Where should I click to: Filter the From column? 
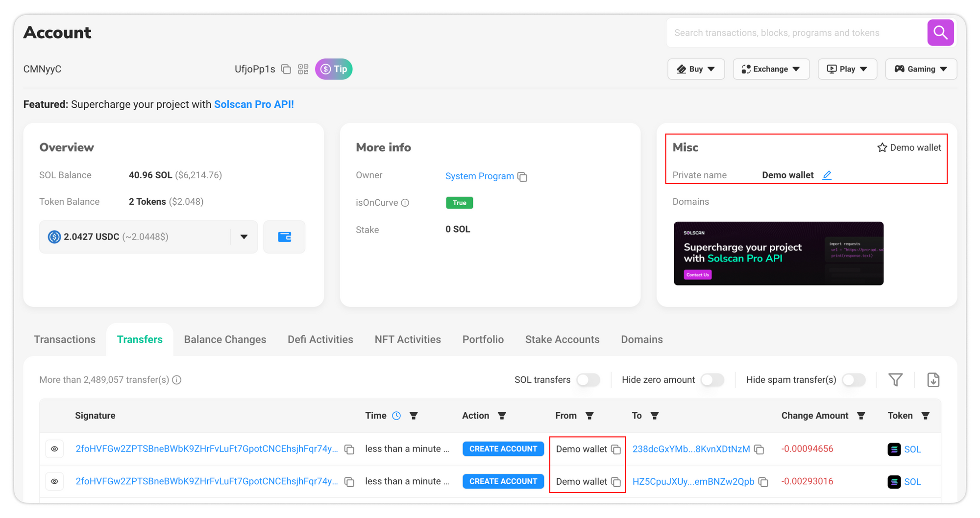(x=589, y=416)
